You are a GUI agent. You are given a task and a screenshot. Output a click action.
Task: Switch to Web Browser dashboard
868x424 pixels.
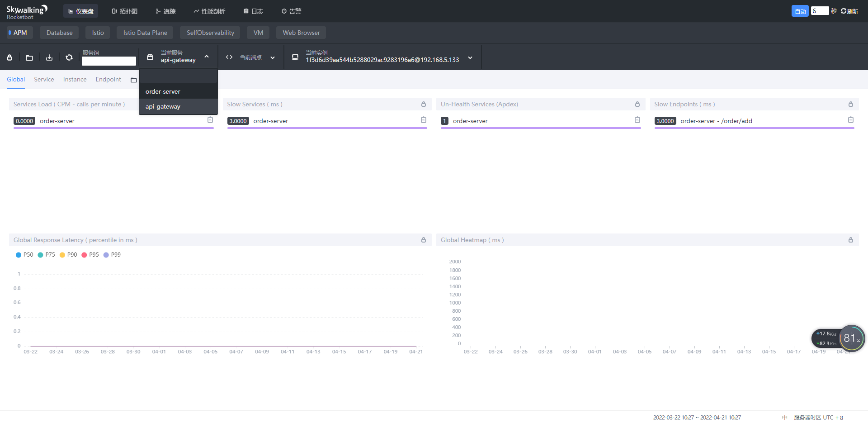point(301,33)
